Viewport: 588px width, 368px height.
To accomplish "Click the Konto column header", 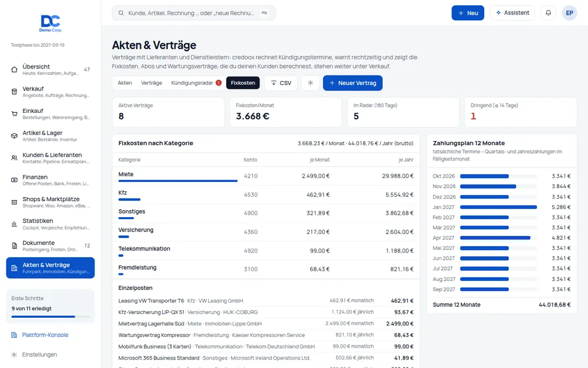I will (x=251, y=160).
